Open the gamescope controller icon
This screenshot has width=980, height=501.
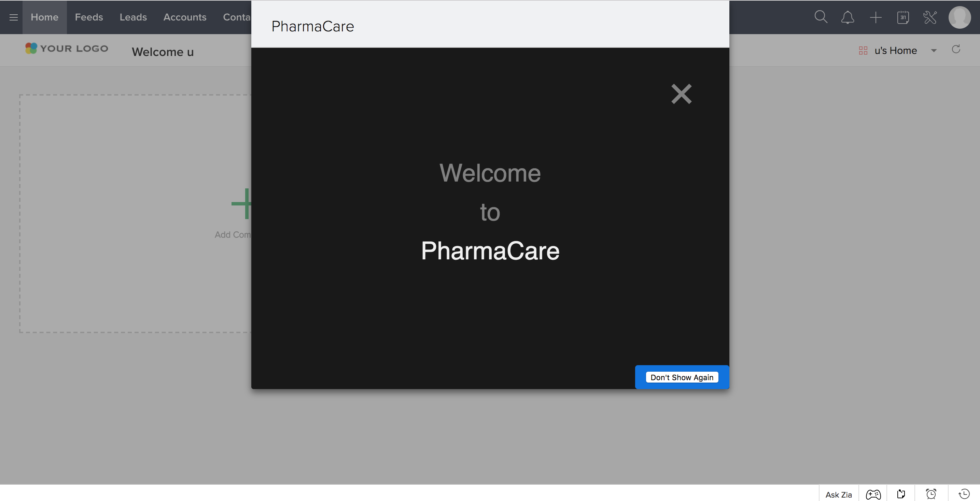(x=873, y=494)
